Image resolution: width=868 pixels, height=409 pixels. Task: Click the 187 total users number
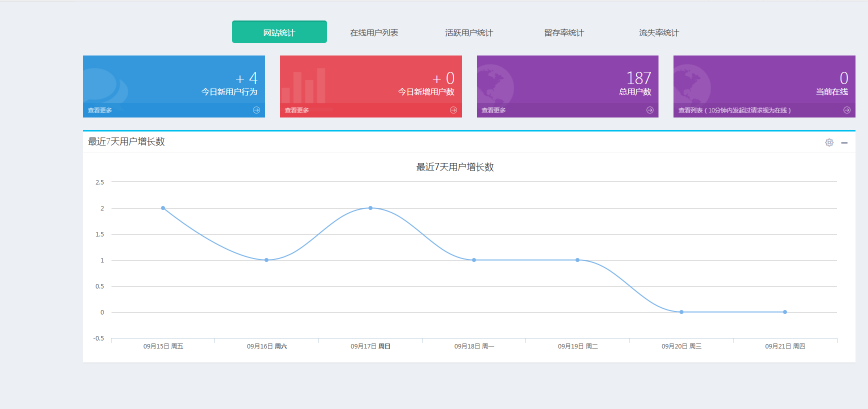coord(639,78)
